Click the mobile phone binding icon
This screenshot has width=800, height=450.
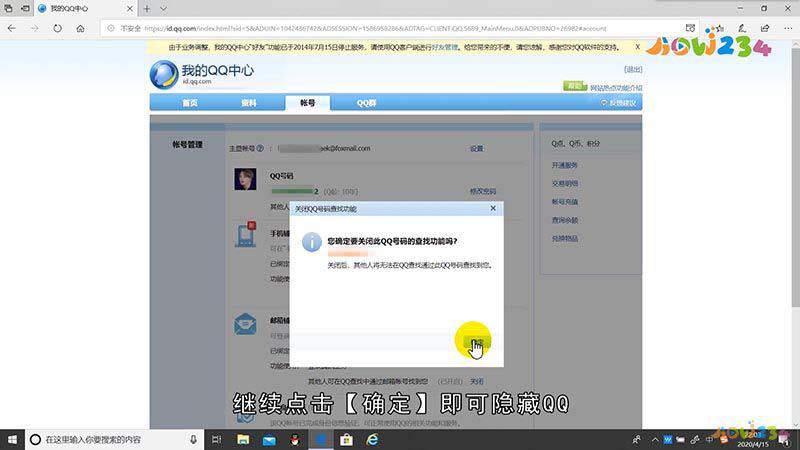point(245,235)
